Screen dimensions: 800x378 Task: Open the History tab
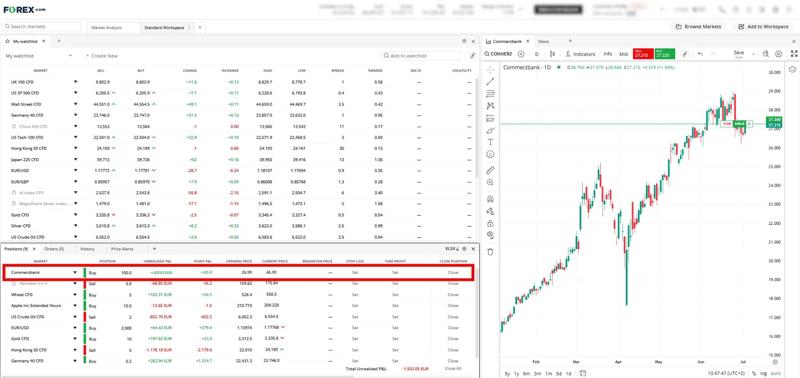click(87, 248)
